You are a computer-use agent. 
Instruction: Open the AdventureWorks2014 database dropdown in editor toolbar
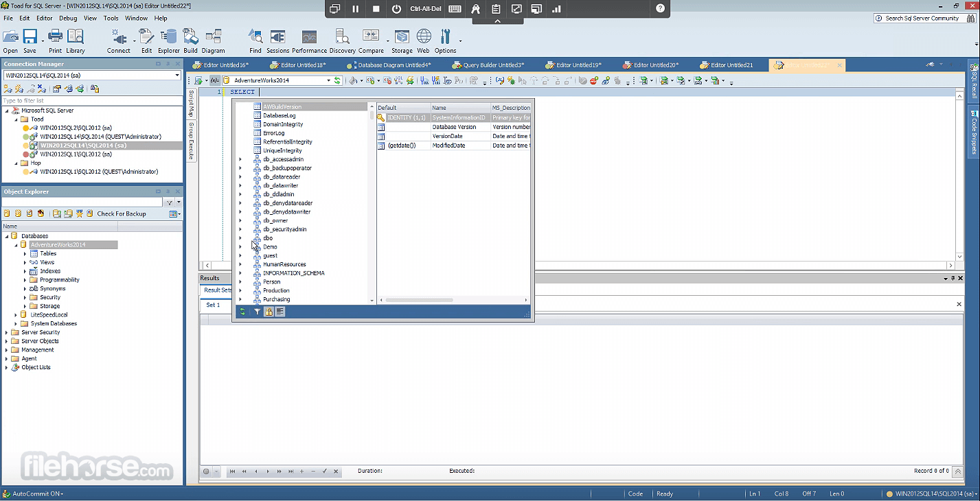pyautogui.click(x=328, y=80)
